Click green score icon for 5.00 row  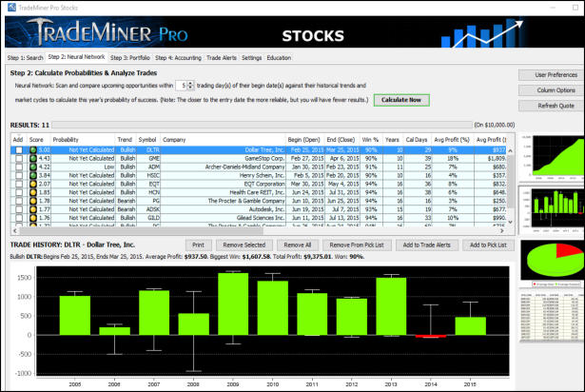coord(33,150)
